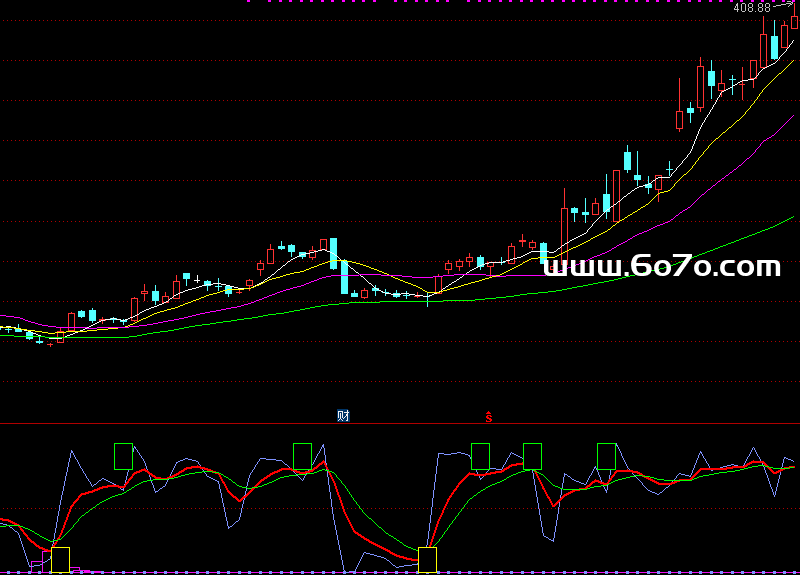Click the large cyan candlestick left of watermark

pyautogui.click(x=544, y=253)
